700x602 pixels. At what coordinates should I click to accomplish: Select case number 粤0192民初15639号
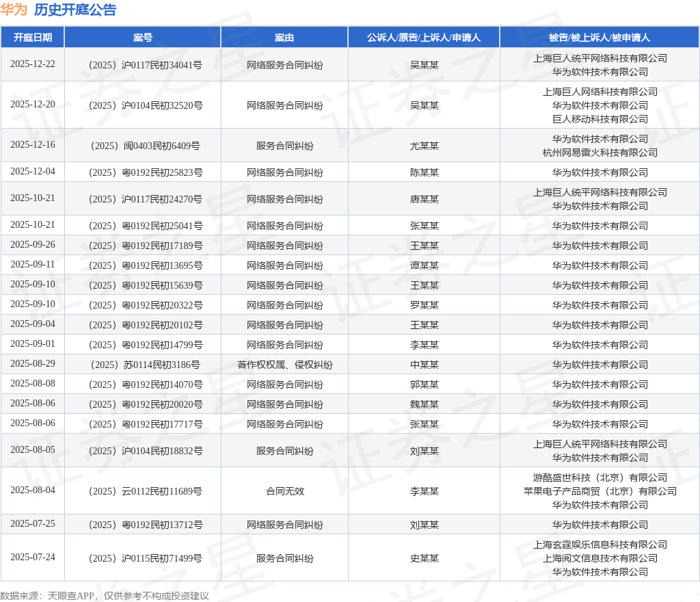tap(146, 285)
